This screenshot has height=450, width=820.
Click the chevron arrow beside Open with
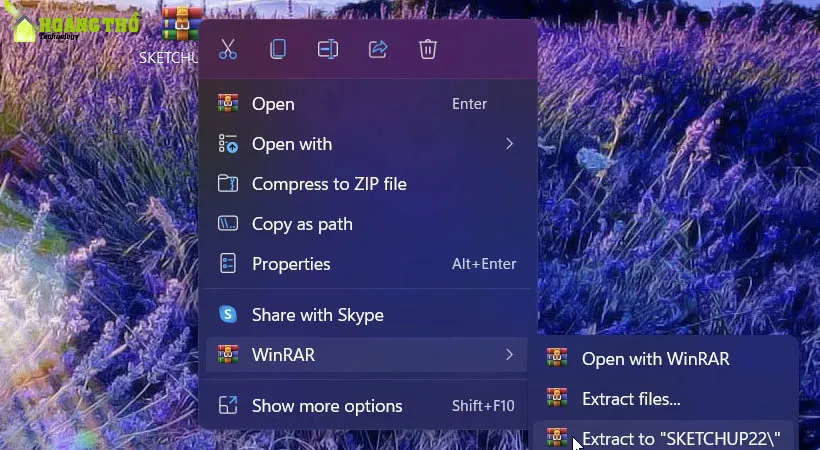tap(509, 144)
